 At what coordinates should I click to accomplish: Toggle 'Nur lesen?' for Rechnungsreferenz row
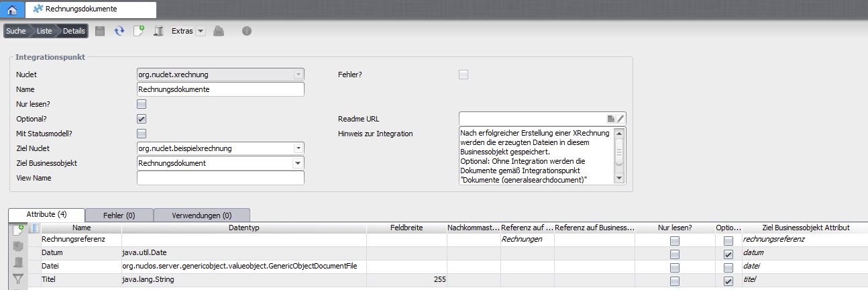pos(674,240)
